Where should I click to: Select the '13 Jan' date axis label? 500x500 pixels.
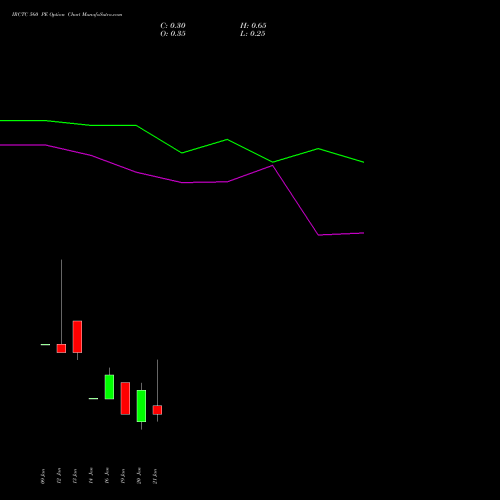75,476
